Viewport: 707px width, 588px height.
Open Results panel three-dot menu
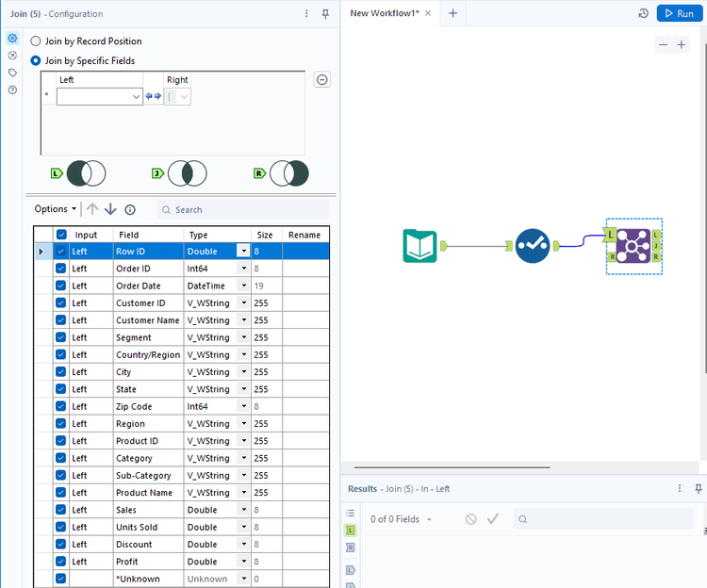tap(680, 488)
